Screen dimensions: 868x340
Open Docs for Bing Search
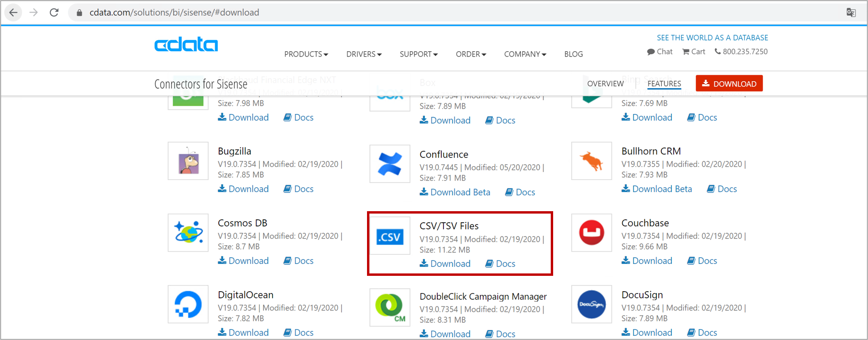tap(702, 117)
